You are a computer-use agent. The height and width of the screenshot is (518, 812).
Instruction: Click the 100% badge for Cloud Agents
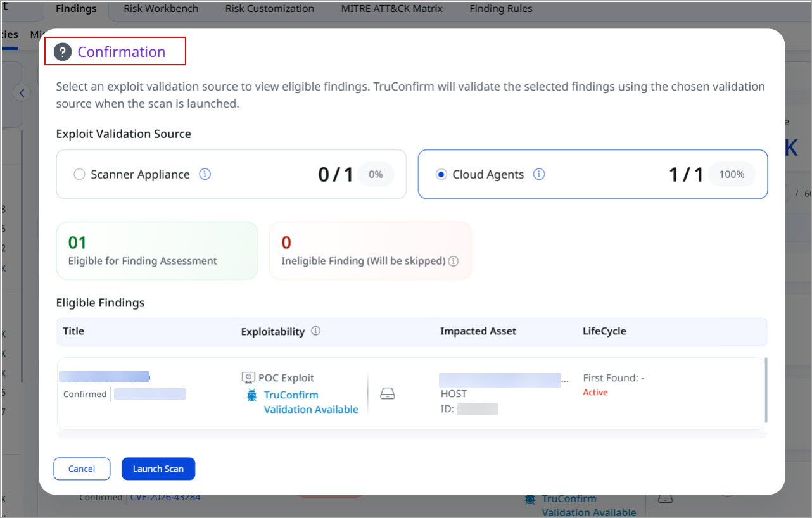point(732,174)
